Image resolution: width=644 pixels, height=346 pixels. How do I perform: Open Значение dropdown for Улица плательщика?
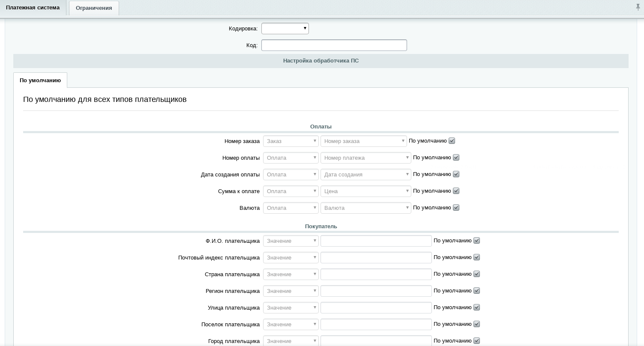click(291, 307)
